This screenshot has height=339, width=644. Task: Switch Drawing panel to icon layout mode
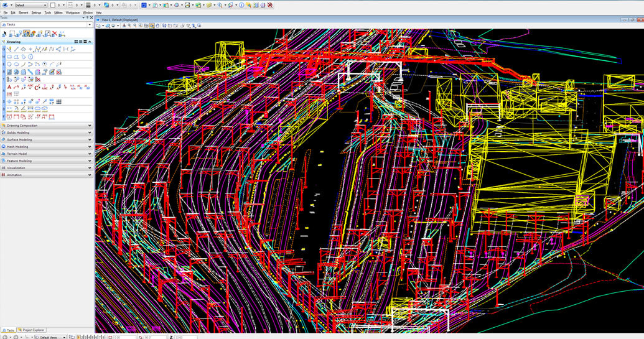(x=76, y=42)
